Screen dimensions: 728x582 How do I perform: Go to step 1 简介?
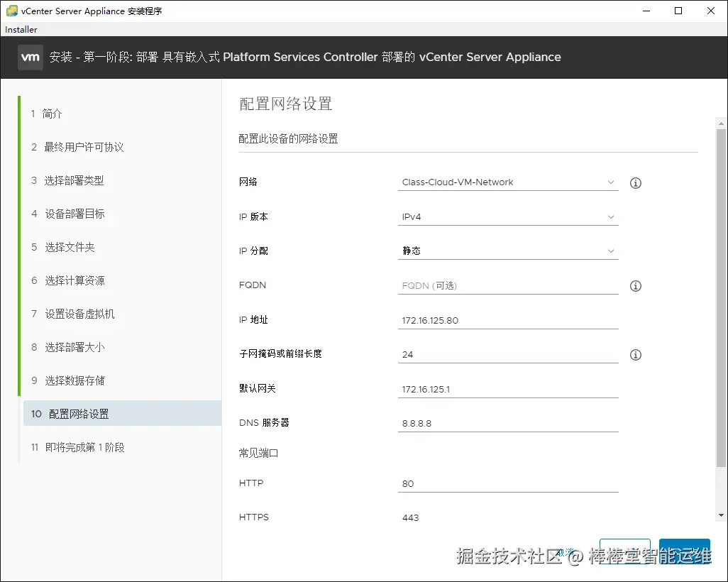pos(46,114)
